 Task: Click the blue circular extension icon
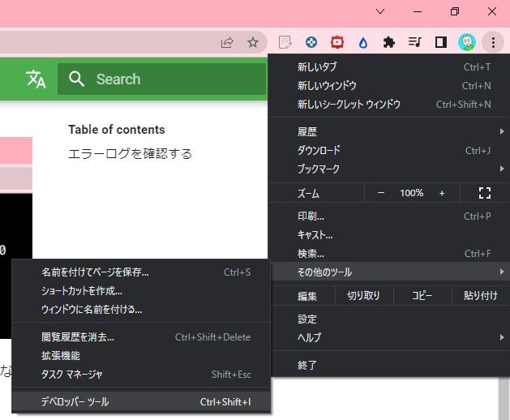[311, 42]
